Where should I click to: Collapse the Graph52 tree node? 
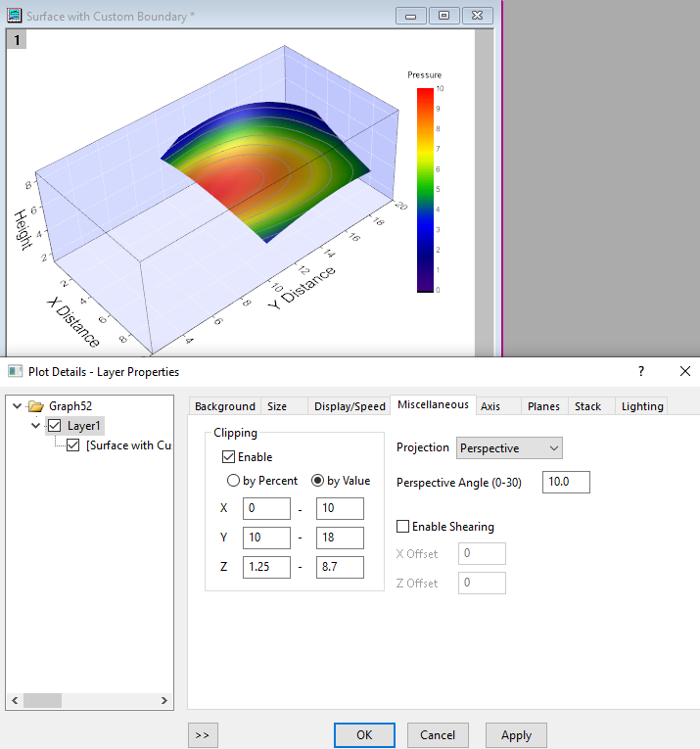coord(17,406)
